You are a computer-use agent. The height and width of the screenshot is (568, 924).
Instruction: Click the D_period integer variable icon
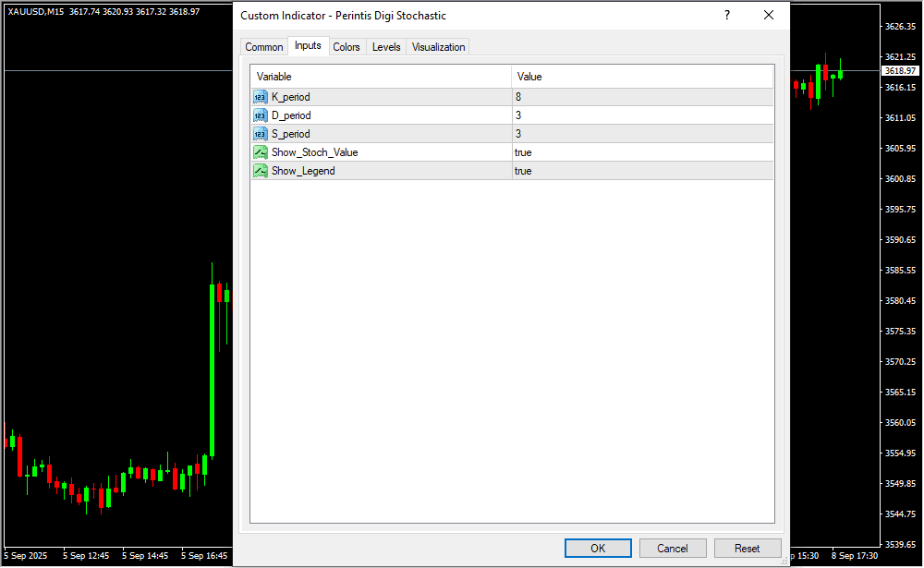pos(260,115)
